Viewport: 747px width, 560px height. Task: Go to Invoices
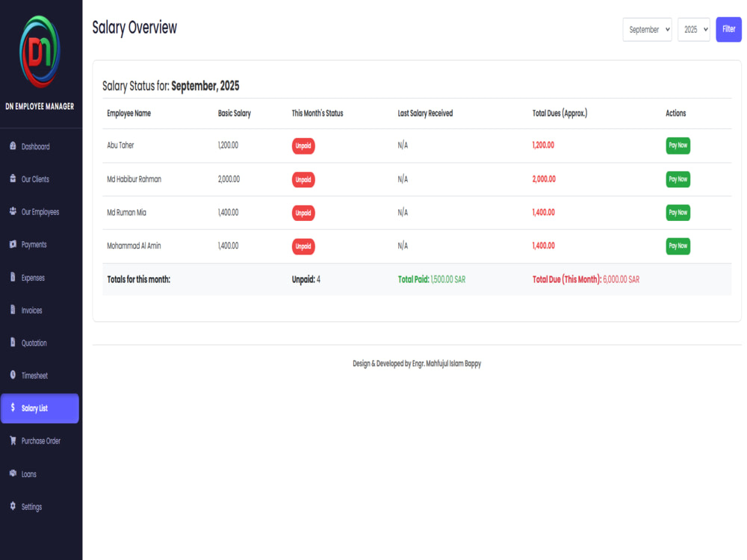coord(40,310)
